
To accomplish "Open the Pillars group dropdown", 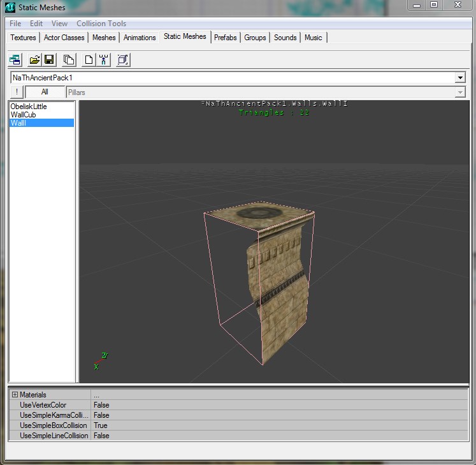I will coord(460,92).
